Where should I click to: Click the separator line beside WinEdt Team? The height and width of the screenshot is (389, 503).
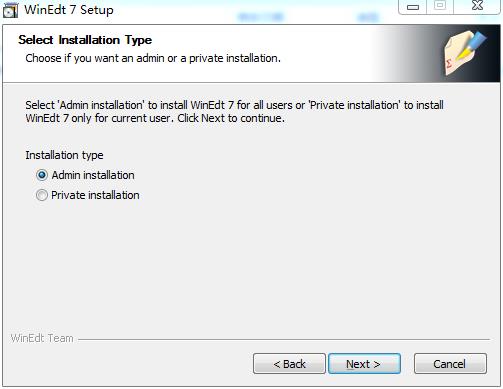point(284,339)
